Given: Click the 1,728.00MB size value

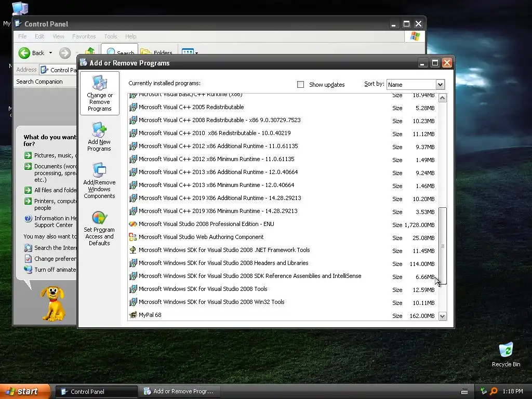Looking at the screenshot, I should pos(419,225).
